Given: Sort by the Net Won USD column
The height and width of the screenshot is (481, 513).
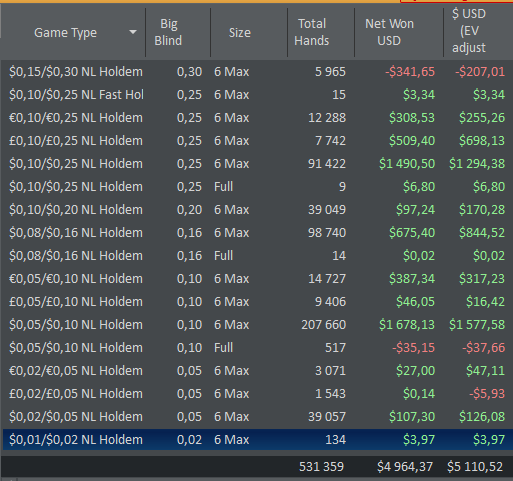Looking at the screenshot, I should click(389, 32).
